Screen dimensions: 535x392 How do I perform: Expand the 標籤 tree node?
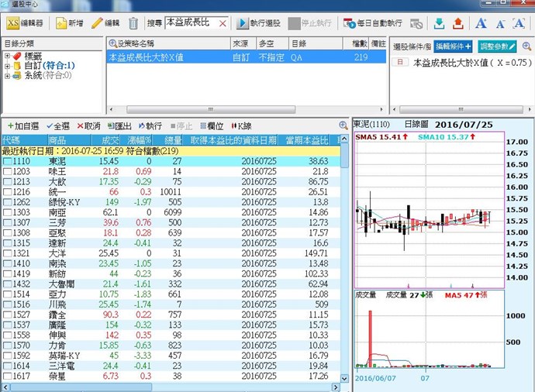(8, 56)
